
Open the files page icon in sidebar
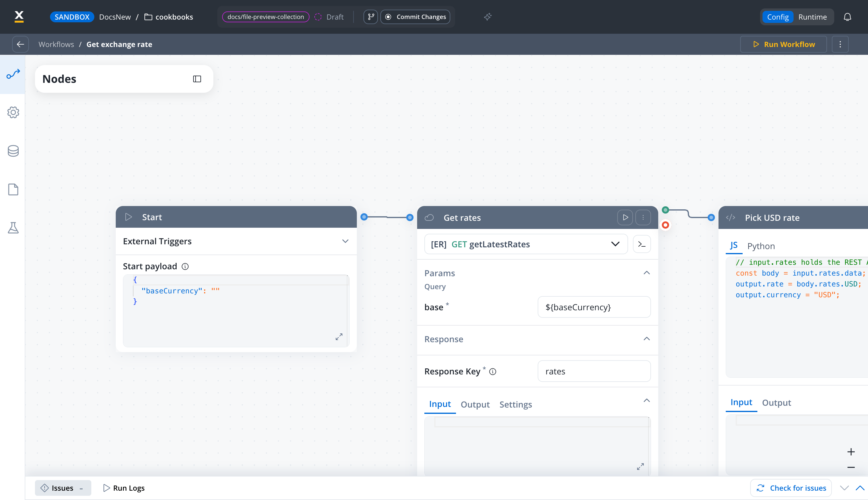pos(13,189)
